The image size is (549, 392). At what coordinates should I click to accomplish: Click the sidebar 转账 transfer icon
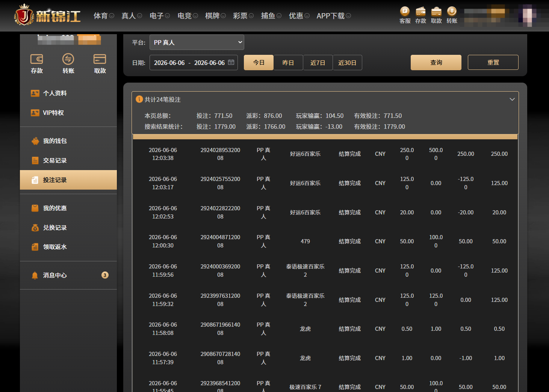[x=68, y=59]
